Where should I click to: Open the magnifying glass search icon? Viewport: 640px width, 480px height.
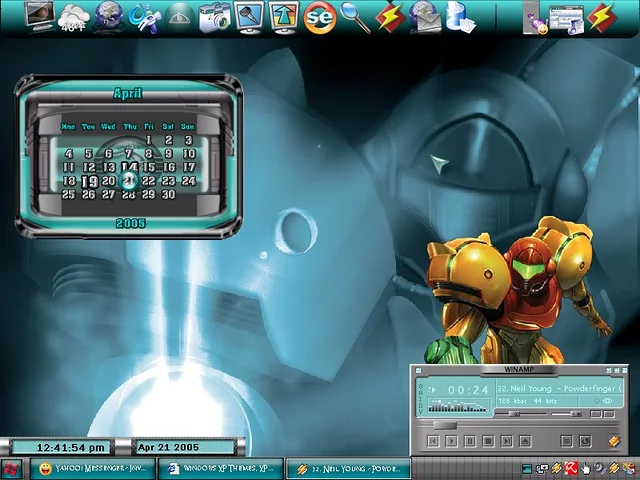pos(354,17)
